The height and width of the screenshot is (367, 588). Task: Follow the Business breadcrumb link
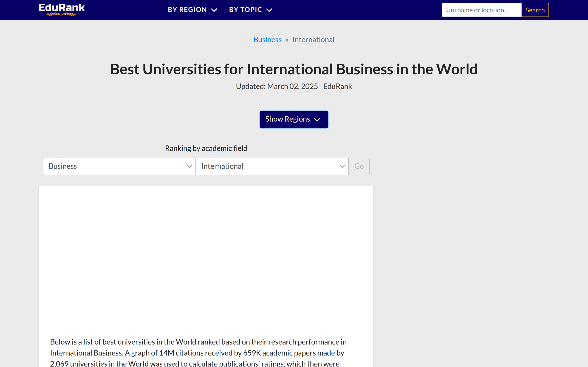(267, 39)
